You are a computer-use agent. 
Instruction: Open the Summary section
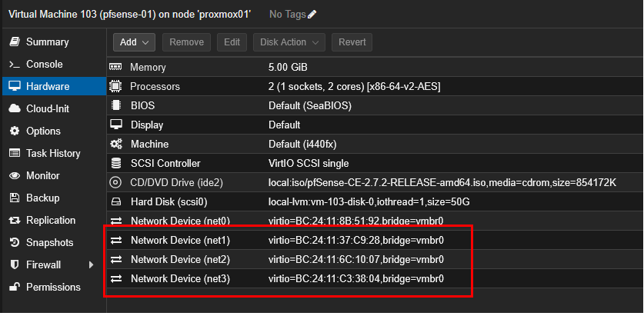(47, 42)
